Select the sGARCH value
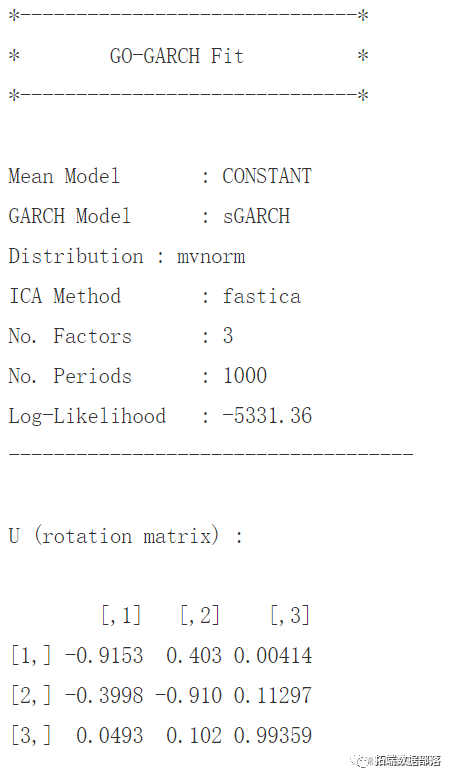This screenshot has width=455, height=781. point(256,216)
